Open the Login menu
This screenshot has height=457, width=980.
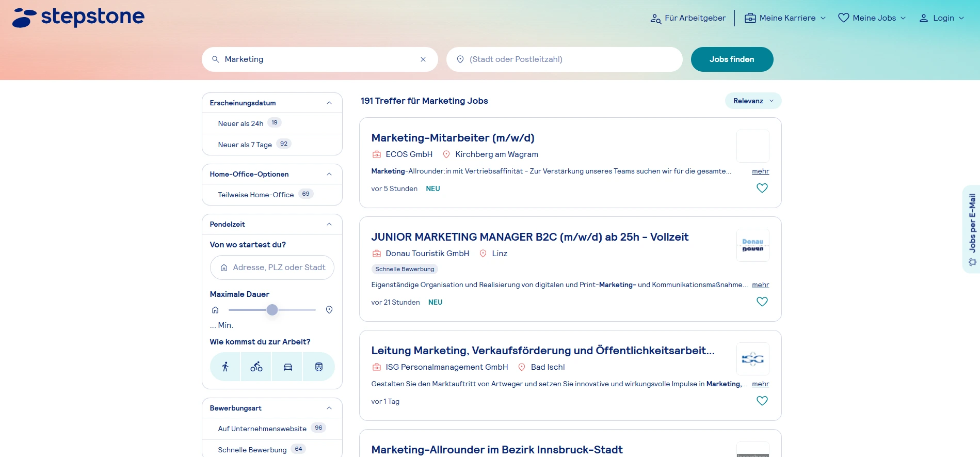(941, 18)
